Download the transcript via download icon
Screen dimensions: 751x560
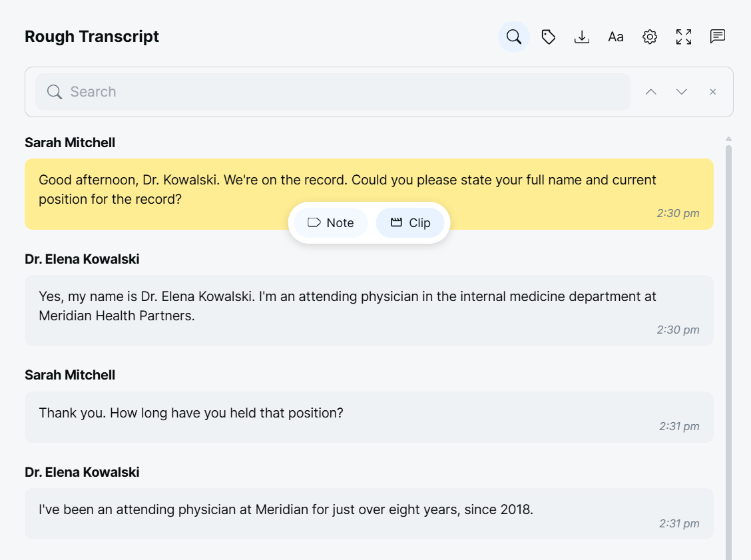click(x=582, y=37)
